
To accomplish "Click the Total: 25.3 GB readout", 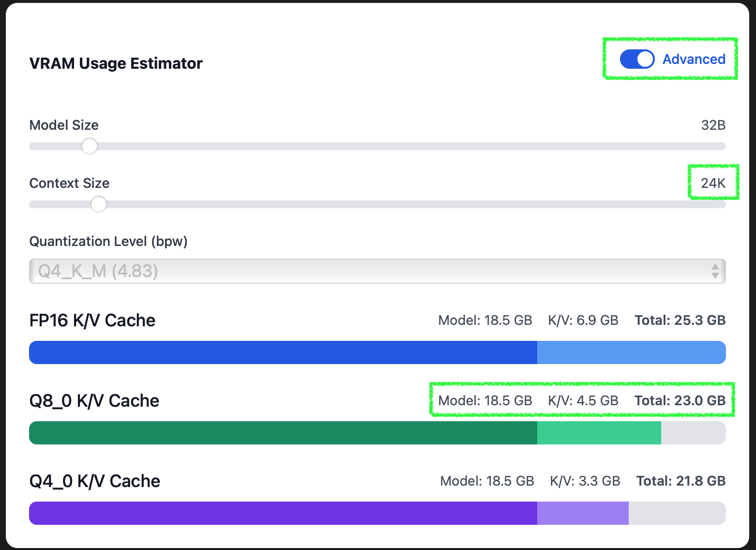I will click(x=680, y=320).
